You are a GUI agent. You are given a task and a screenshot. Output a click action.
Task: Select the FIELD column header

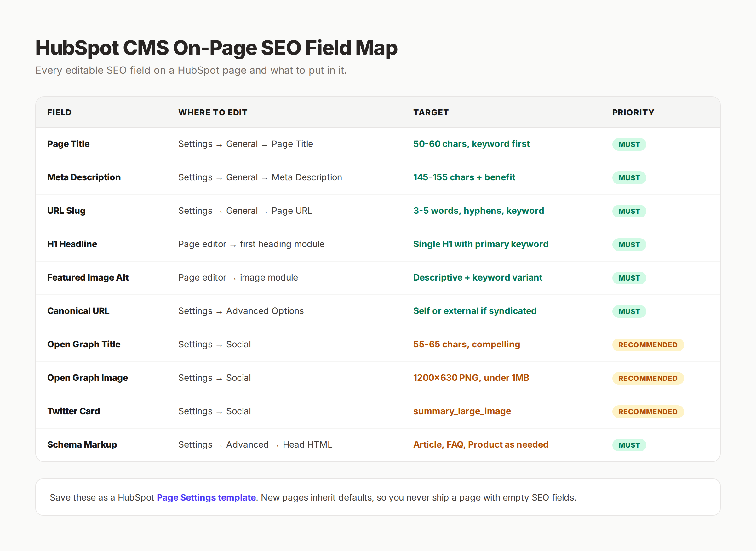[59, 113]
